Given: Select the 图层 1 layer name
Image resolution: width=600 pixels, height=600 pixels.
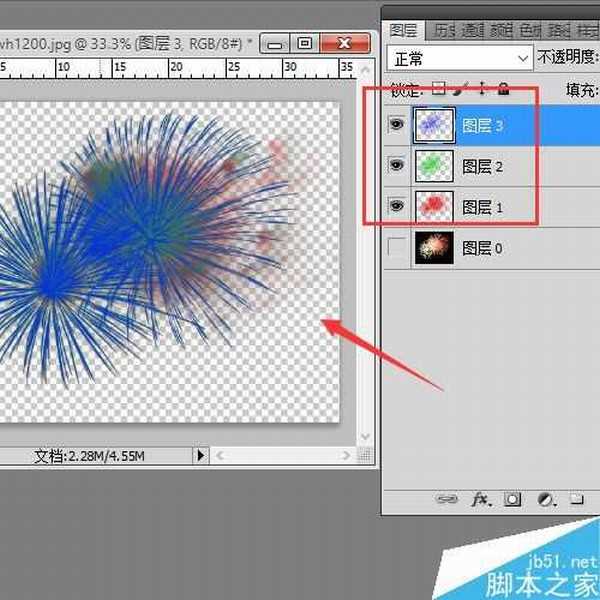Looking at the screenshot, I should point(483,207).
